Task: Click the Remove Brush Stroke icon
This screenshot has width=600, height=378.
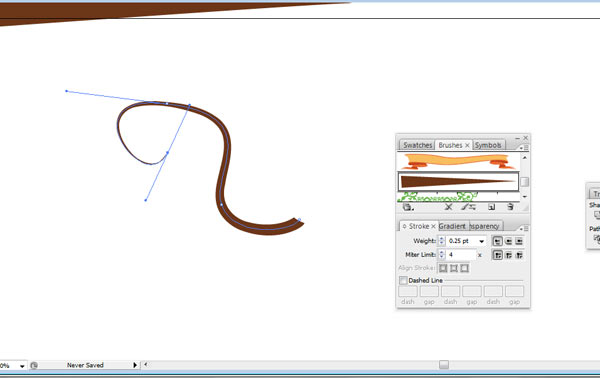Action: (448, 207)
